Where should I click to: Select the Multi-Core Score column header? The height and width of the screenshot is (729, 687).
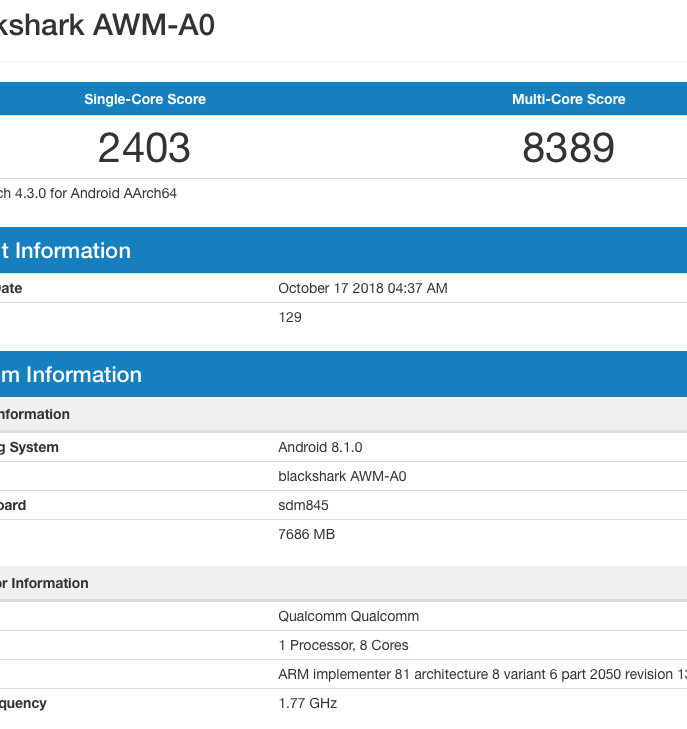568,99
